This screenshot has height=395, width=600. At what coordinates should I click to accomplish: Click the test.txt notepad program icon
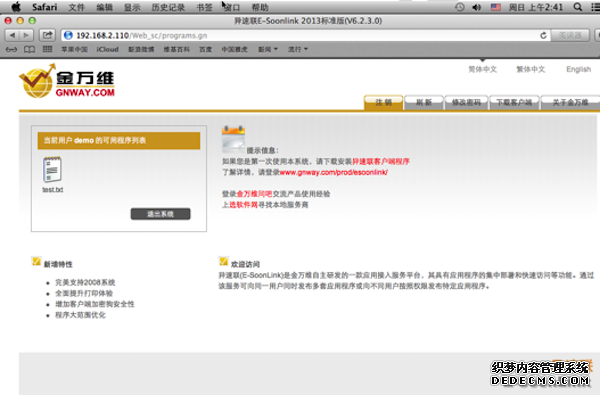(x=52, y=170)
